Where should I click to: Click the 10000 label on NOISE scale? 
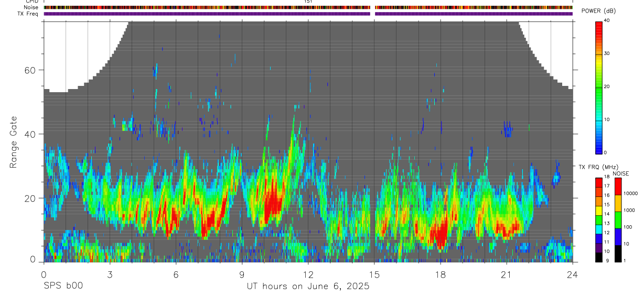[631, 193]
